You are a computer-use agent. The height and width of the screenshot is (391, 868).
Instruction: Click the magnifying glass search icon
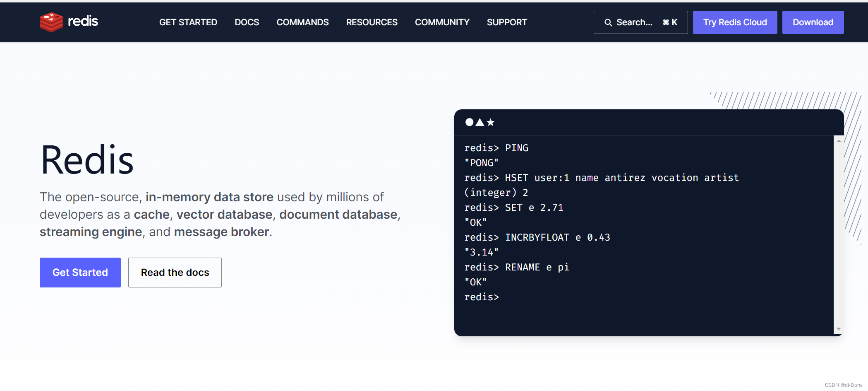click(x=608, y=22)
